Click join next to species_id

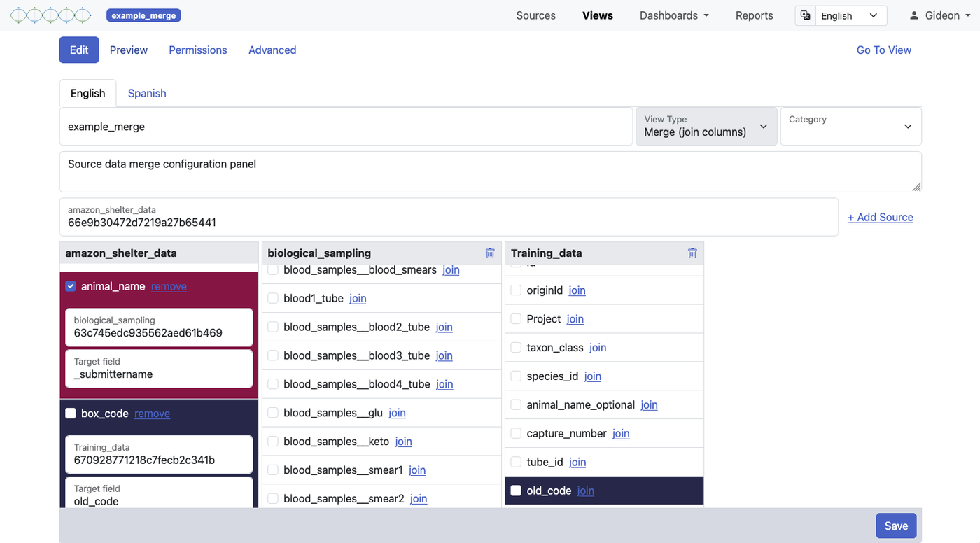point(592,376)
